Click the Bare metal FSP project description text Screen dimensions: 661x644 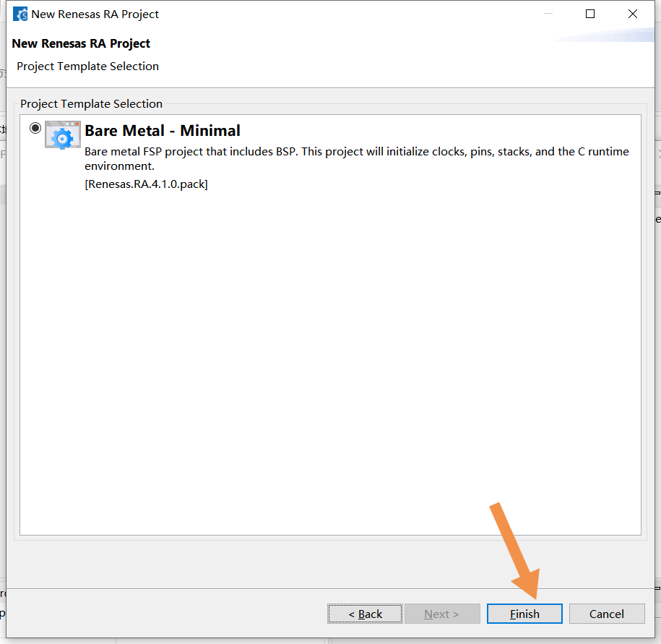click(357, 158)
